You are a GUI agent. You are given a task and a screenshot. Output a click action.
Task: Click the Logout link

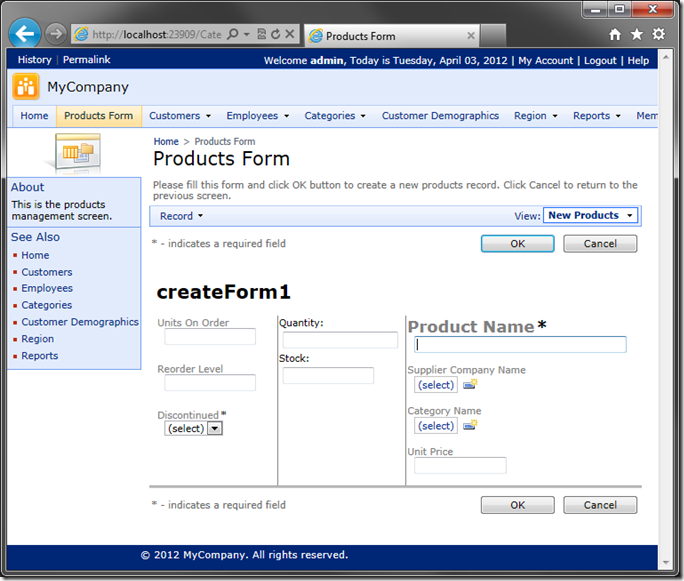(x=600, y=61)
